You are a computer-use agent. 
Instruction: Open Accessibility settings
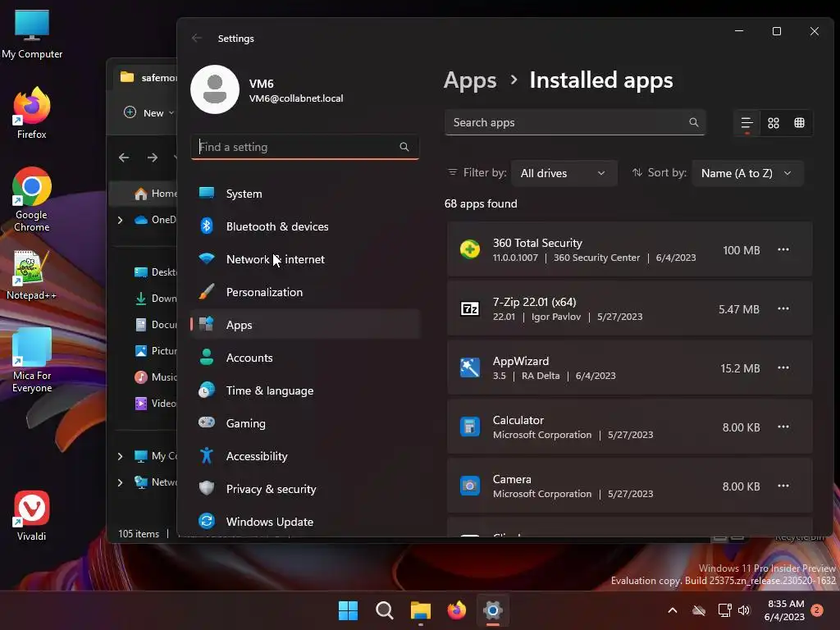coord(305,456)
